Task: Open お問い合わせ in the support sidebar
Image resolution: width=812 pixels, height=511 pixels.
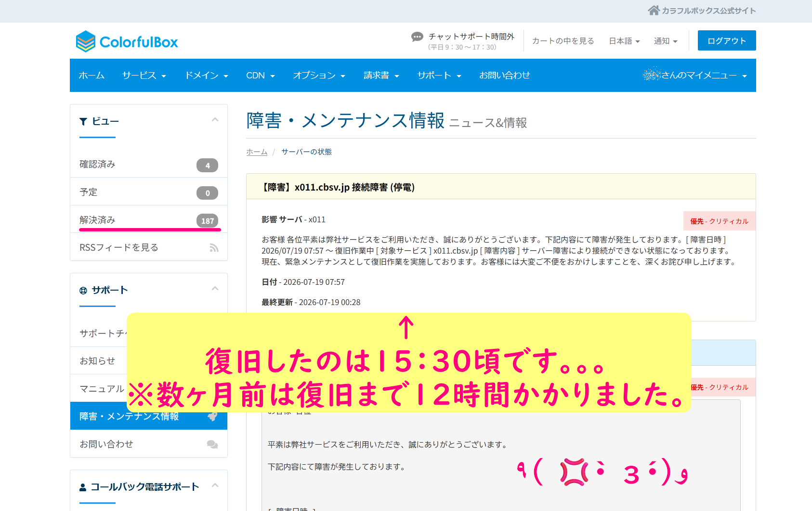Action: click(x=149, y=444)
